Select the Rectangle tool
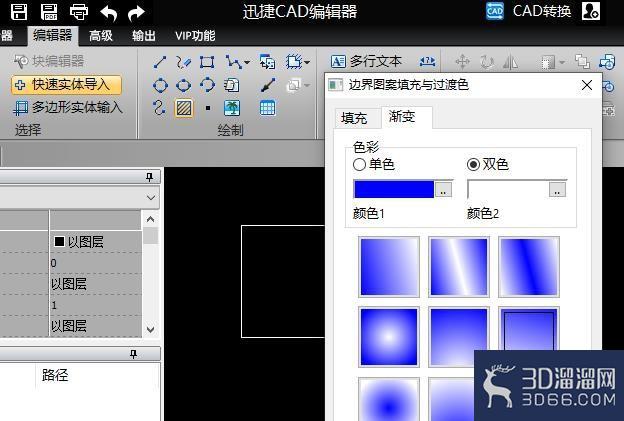 coord(207,62)
